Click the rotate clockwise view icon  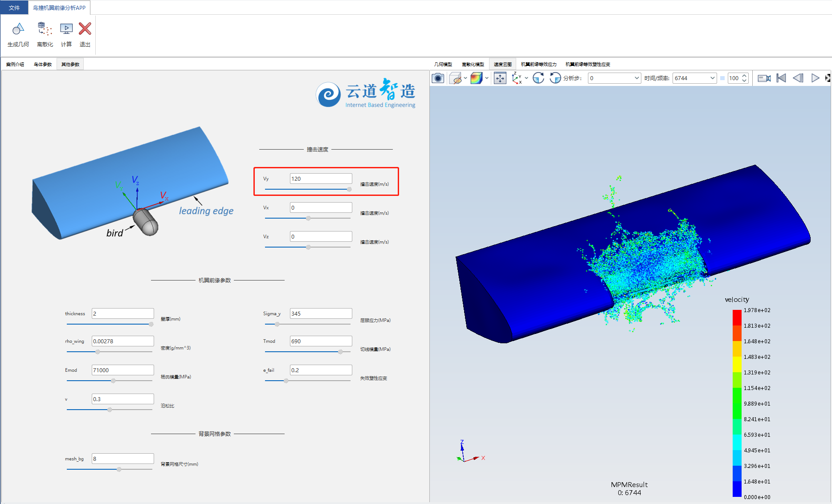pos(538,78)
